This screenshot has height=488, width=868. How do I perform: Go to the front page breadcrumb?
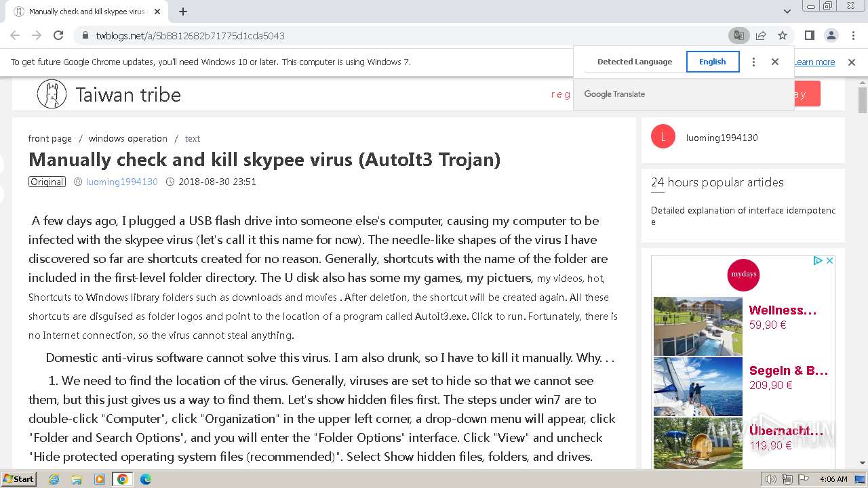[x=50, y=138]
